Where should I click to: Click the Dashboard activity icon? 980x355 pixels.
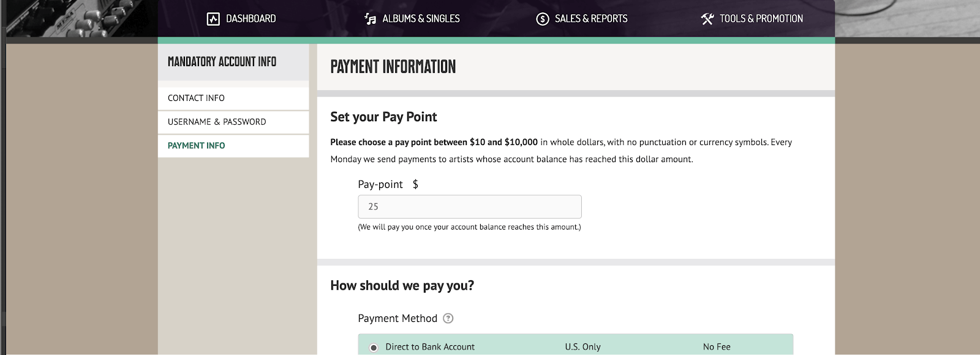point(213,19)
